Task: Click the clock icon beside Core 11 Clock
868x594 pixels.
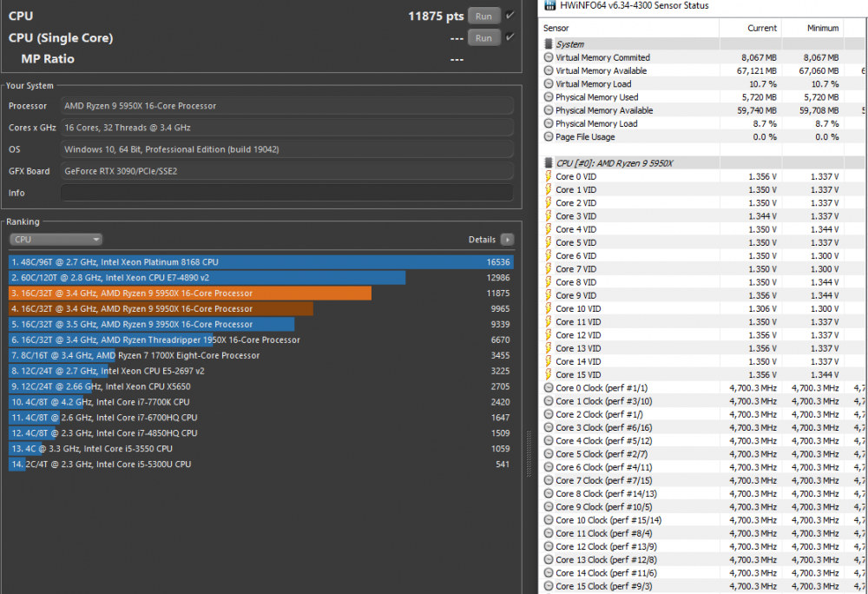Action: (x=549, y=533)
